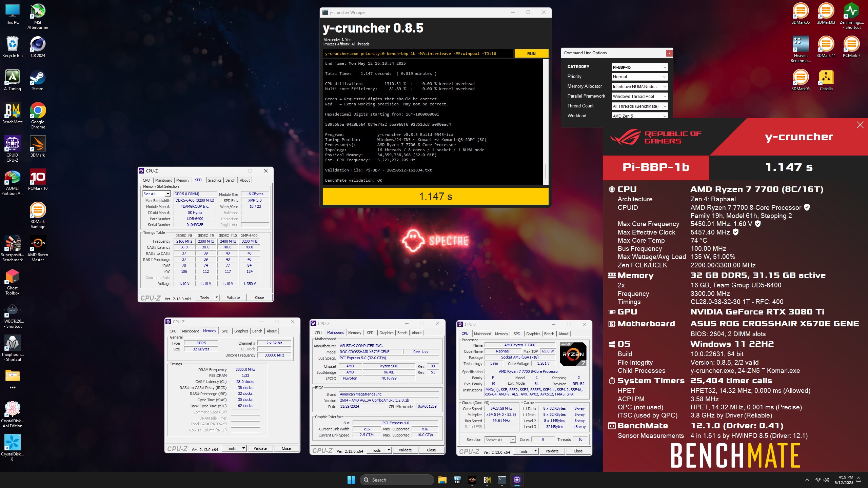Open BenchMate desktop shortcut
The width and height of the screenshot is (868, 488).
pyautogui.click(x=12, y=113)
